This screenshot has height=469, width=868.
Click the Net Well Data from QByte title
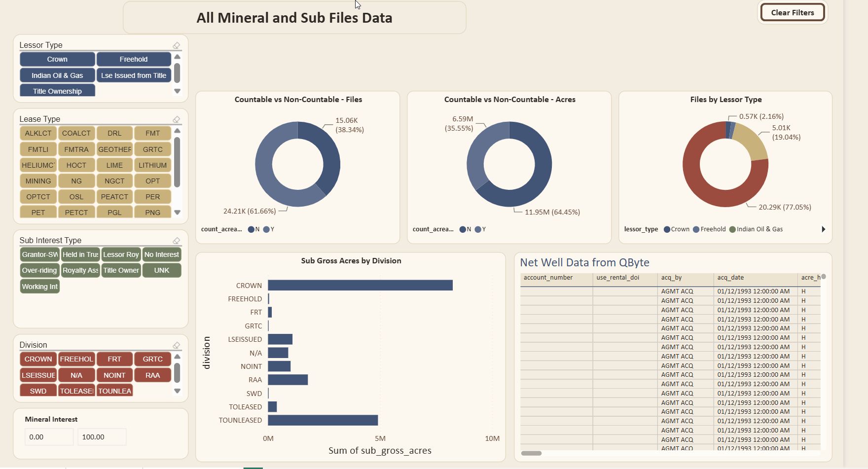point(584,263)
